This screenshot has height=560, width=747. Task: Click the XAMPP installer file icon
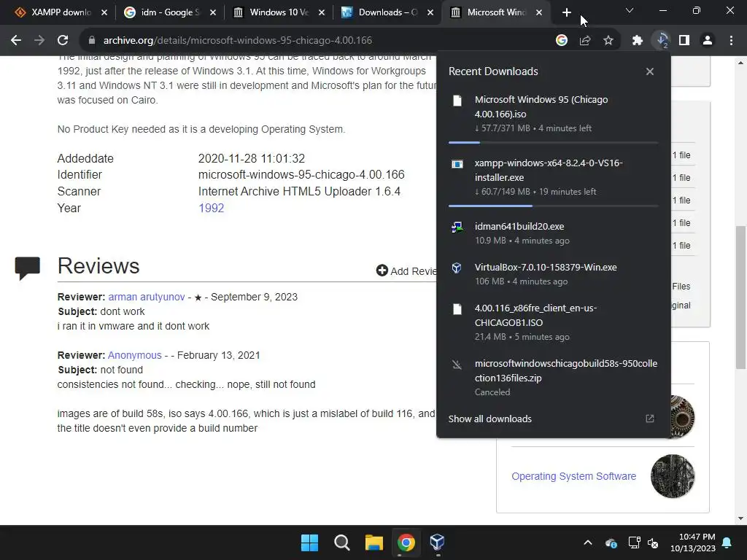(457, 164)
